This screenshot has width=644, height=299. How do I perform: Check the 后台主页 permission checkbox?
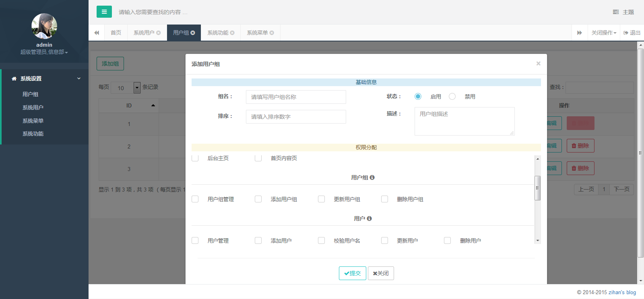pos(195,158)
